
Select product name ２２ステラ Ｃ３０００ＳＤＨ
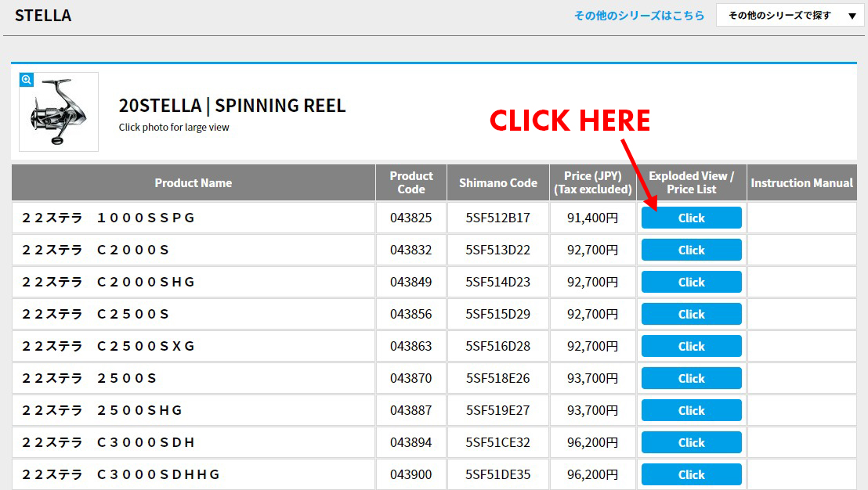click(108, 442)
